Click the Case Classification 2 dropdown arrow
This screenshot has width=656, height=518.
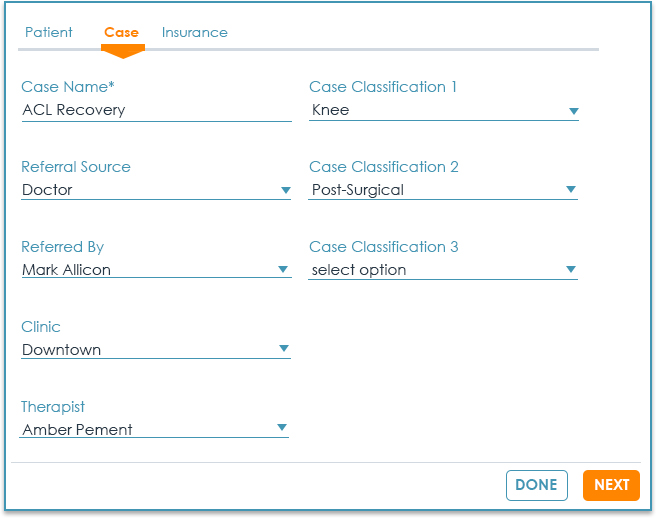571,190
